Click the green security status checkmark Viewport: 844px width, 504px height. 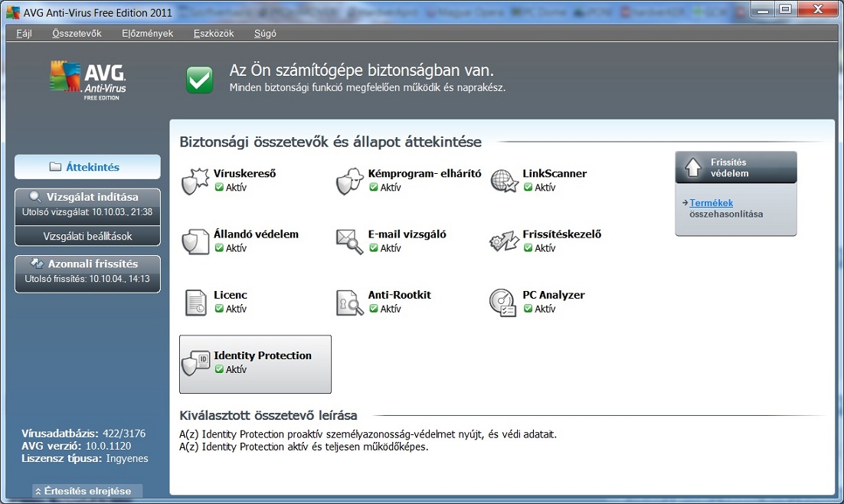point(200,80)
